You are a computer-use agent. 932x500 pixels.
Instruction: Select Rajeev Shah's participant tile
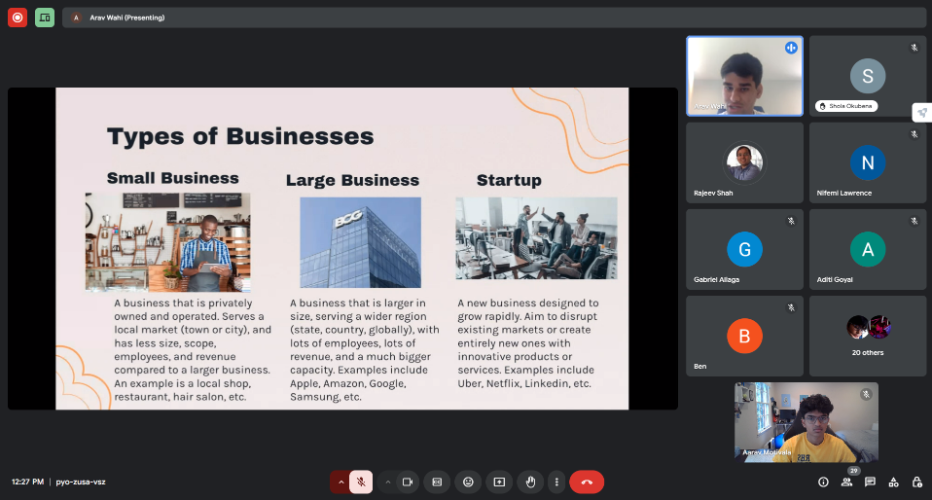[744, 163]
